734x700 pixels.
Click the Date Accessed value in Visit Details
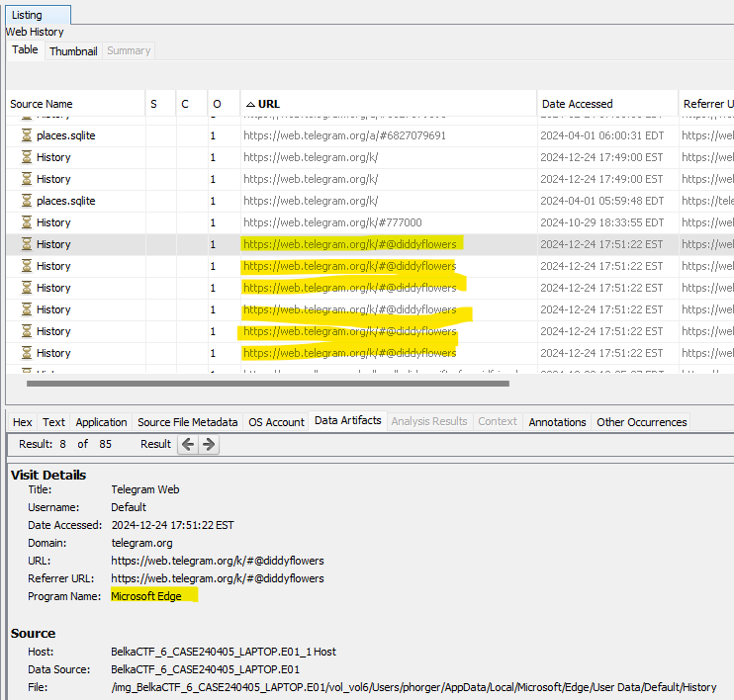pos(172,525)
